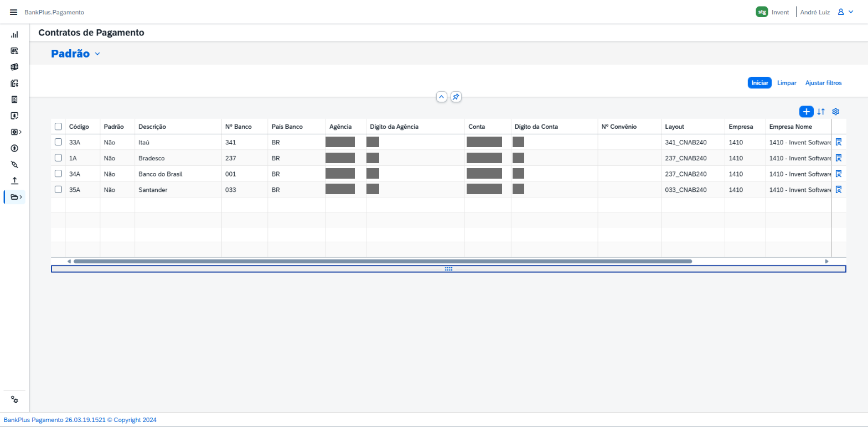
Task: Select the dollar coin sidebar icon
Action: coord(14,148)
